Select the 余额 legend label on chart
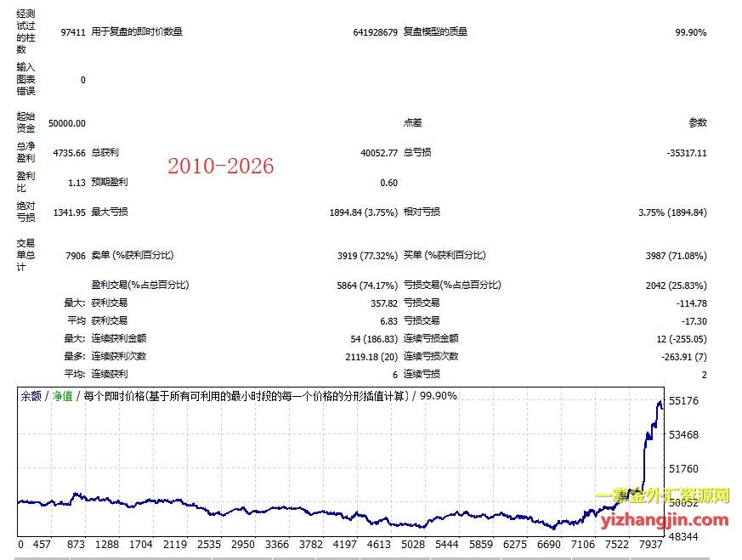 tap(31, 396)
